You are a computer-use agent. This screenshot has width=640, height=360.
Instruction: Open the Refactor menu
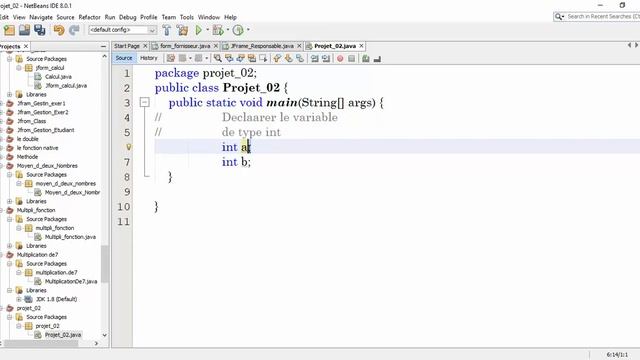(89, 17)
